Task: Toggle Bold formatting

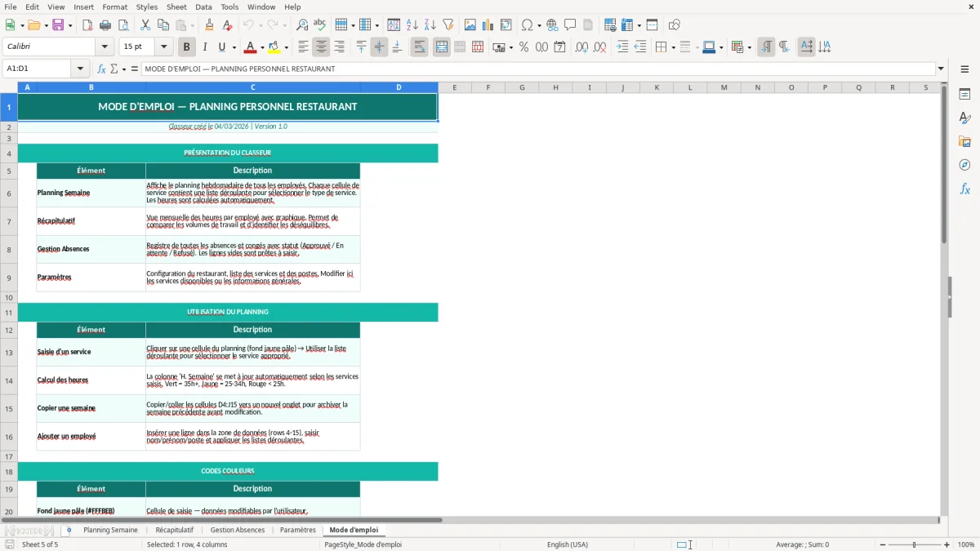Action: pos(186,47)
